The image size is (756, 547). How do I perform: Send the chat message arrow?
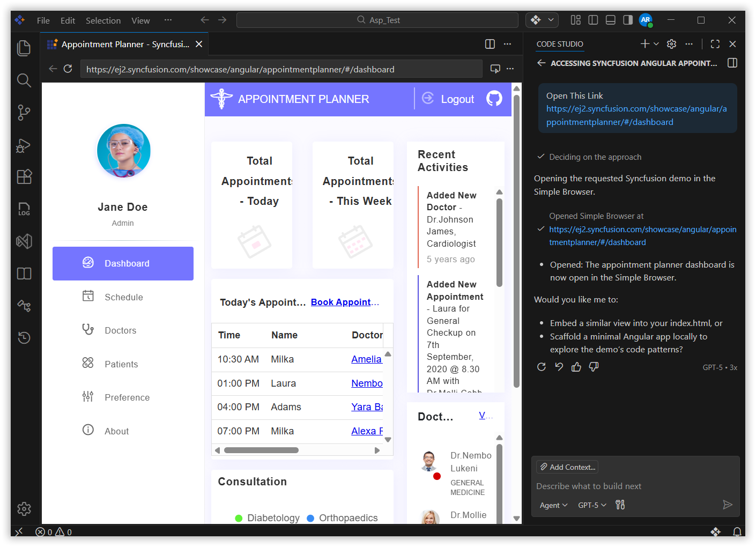727,505
